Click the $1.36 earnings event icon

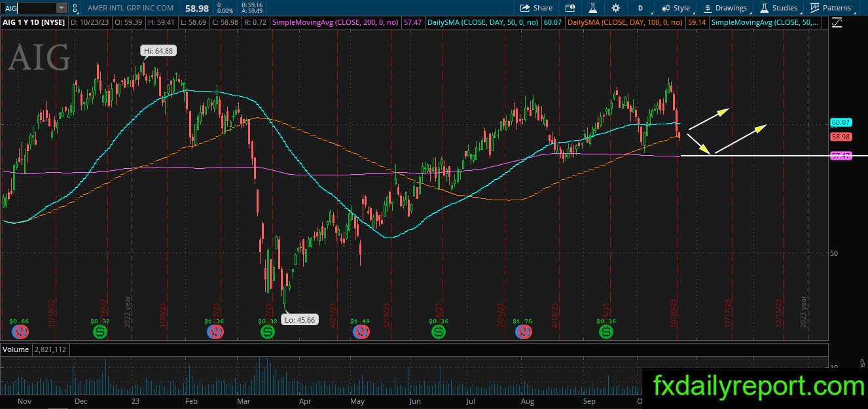pyautogui.click(x=214, y=332)
